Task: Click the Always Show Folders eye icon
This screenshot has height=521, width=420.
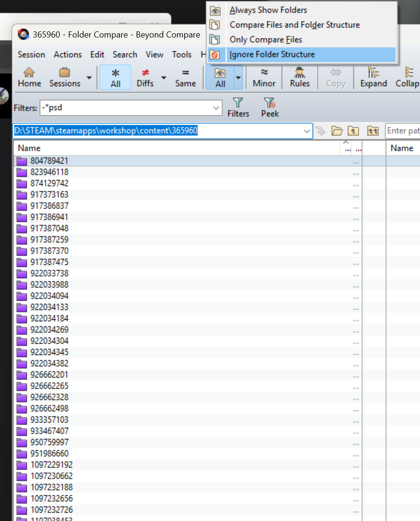Action: 215,11
